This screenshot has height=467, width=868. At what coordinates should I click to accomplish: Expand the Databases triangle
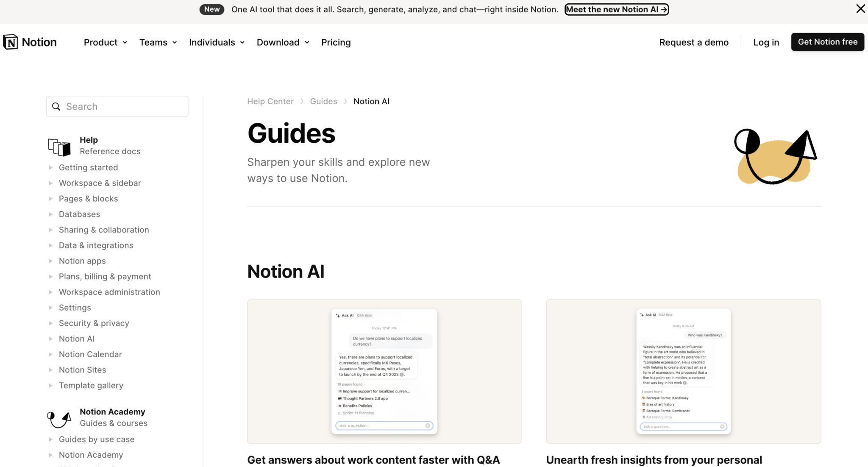click(50, 214)
